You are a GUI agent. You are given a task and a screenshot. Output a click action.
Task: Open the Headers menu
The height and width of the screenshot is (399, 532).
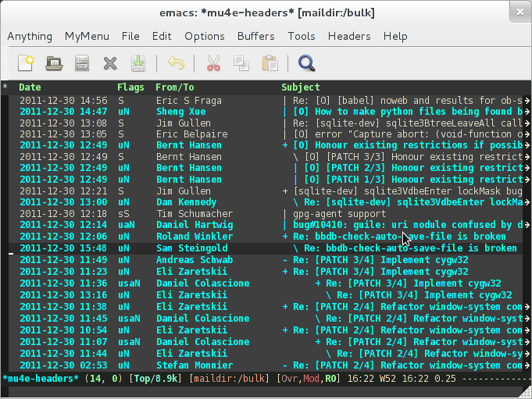tap(348, 36)
